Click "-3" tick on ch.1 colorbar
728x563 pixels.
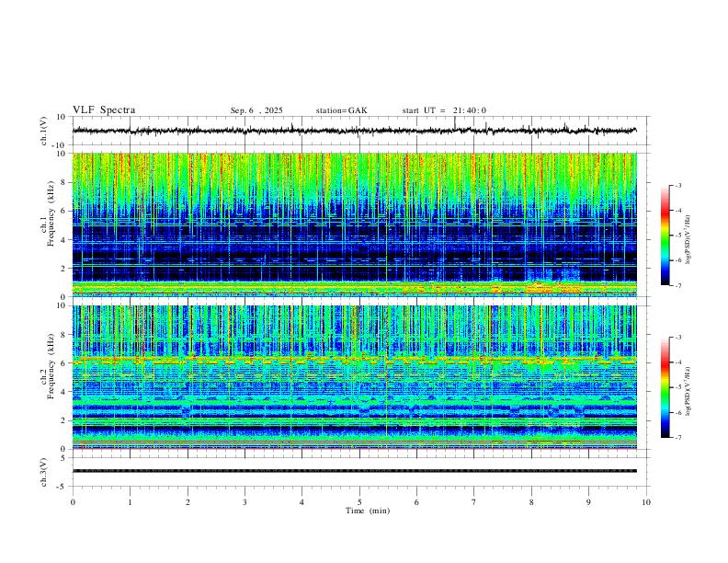click(x=677, y=185)
